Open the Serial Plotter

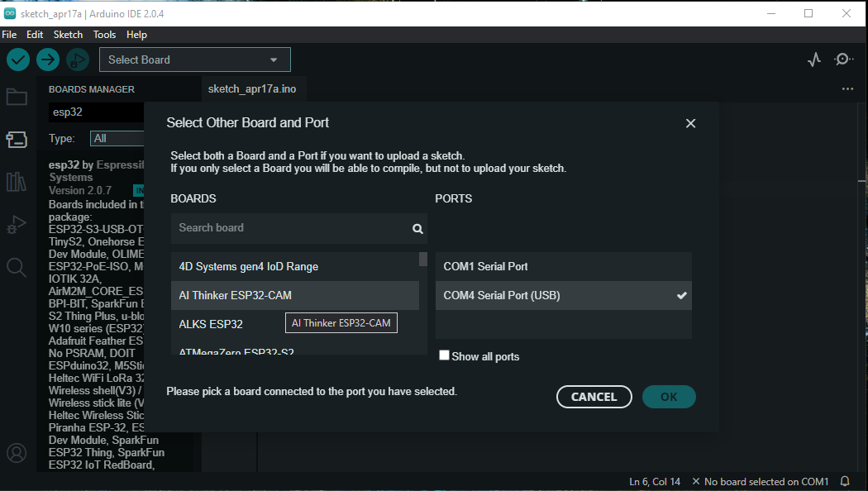point(813,60)
